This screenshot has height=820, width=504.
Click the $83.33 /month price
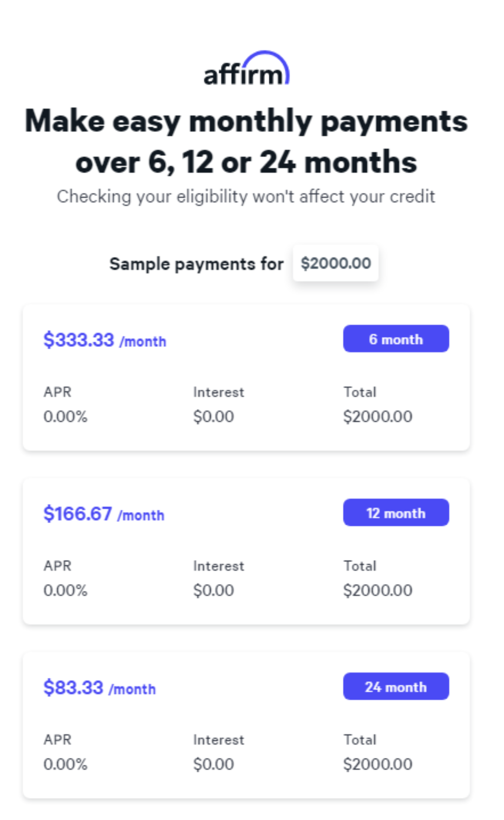[99, 687]
